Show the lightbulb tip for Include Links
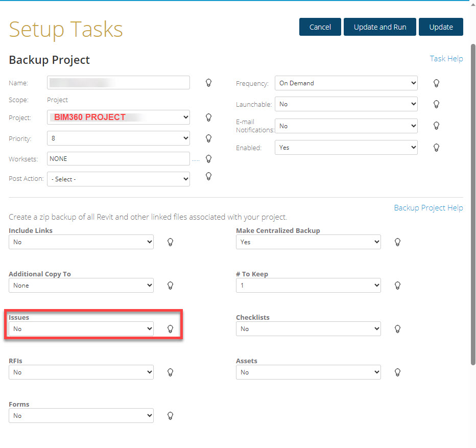The height and width of the screenshot is (448, 476). pyautogui.click(x=171, y=242)
